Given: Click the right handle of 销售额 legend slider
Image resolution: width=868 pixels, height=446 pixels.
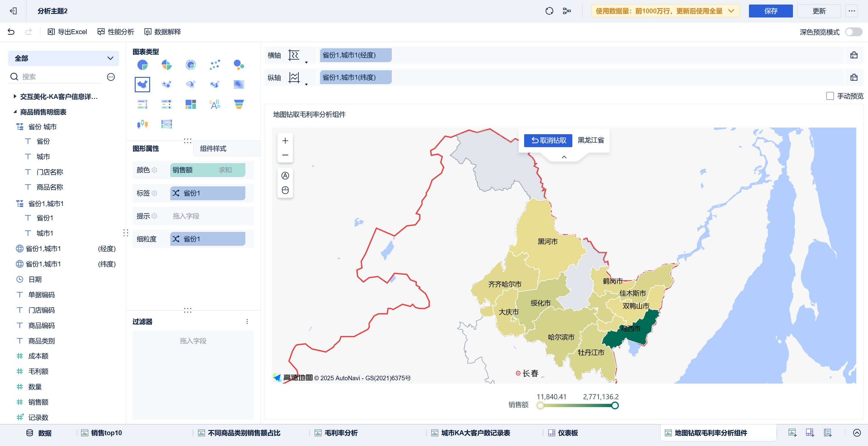Looking at the screenshot, I should click(x=615, y=406).
